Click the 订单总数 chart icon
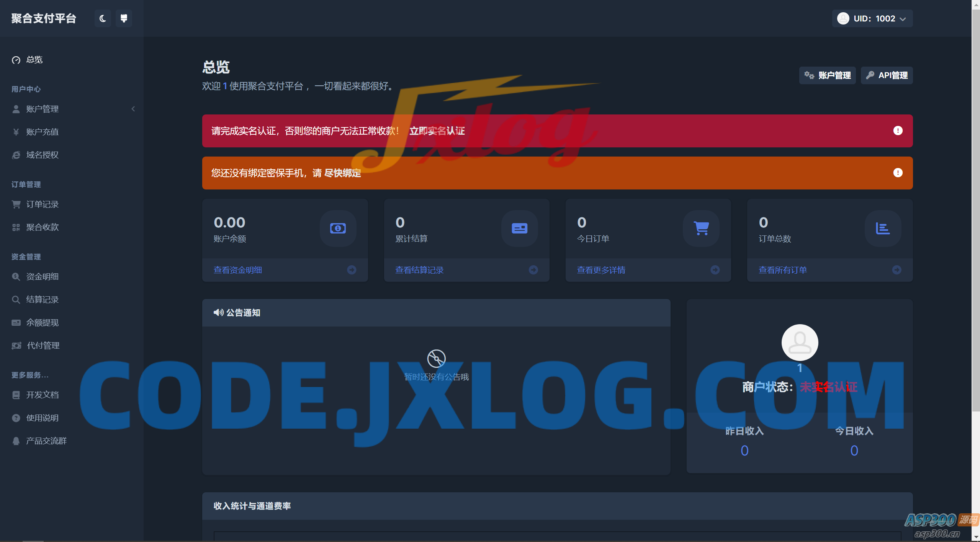This screenshot has width=980, height=542. (x=883, y=229)
